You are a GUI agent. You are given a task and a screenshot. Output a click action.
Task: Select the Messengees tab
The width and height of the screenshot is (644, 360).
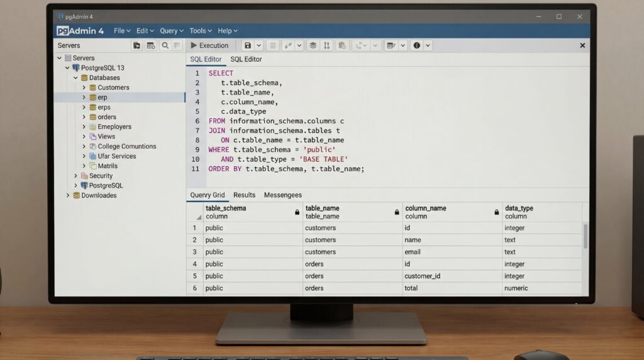click(283, 195)
